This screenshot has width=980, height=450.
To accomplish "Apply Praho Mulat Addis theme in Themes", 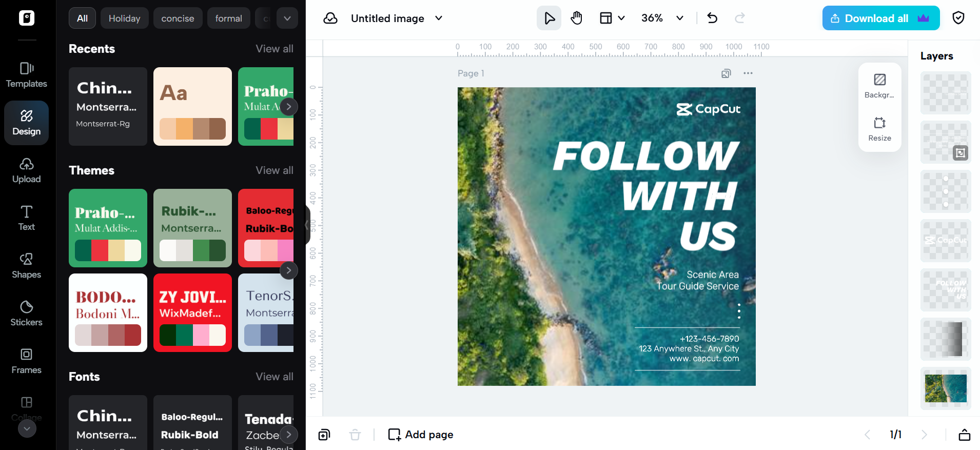I will click(108, 228).
